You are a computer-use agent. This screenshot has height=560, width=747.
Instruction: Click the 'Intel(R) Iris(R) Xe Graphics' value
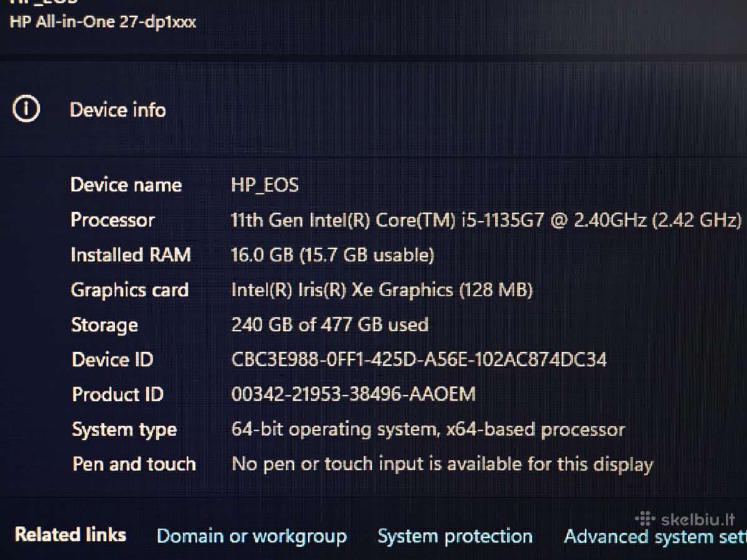point(382,290)
